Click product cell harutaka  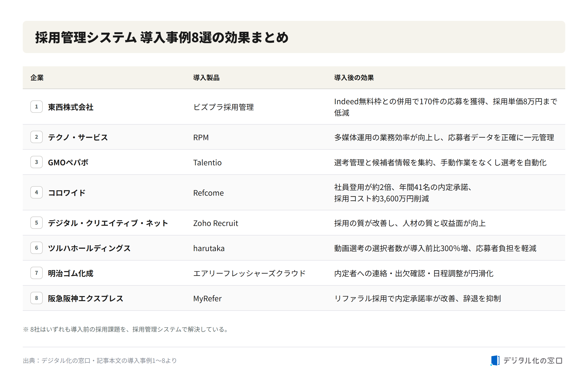pos(209,248)
